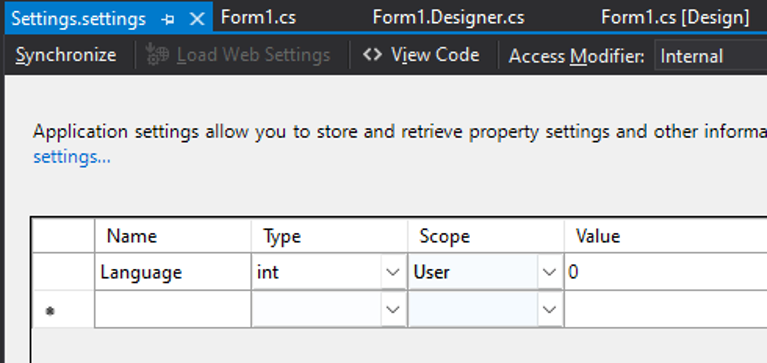
Task: Click the View Code angle-brackets icon
Action: tap(372, 54)
